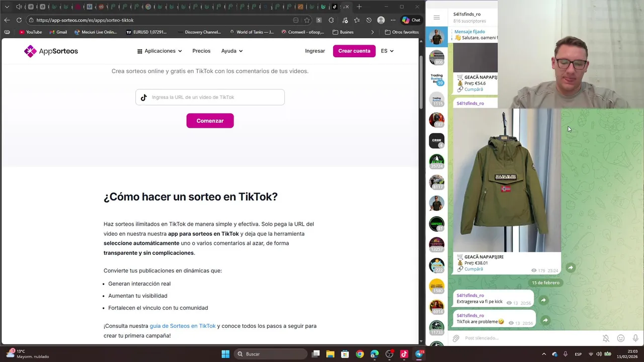Open the Windows Start menu
Screen dimensions: 644x362
(x=225, y=354)
